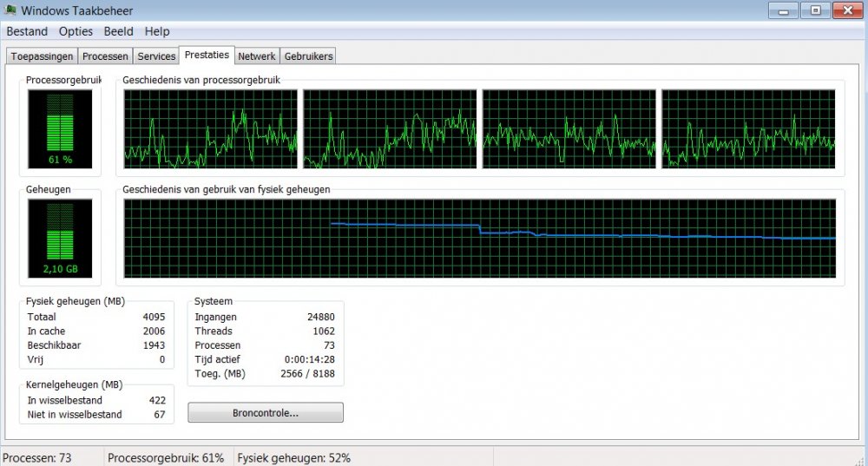Click the Vrij memory value 0

click(162, 360)
